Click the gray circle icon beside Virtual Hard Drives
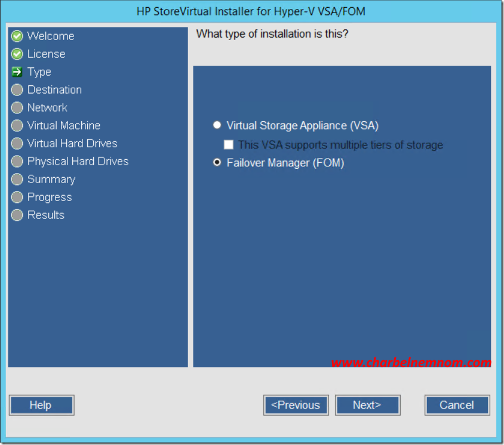 coord(17,144)
